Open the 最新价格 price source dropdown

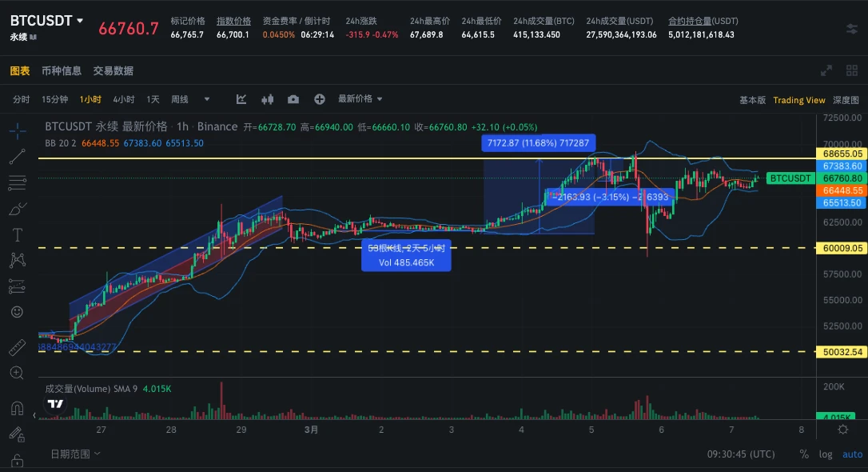[360, 98]
